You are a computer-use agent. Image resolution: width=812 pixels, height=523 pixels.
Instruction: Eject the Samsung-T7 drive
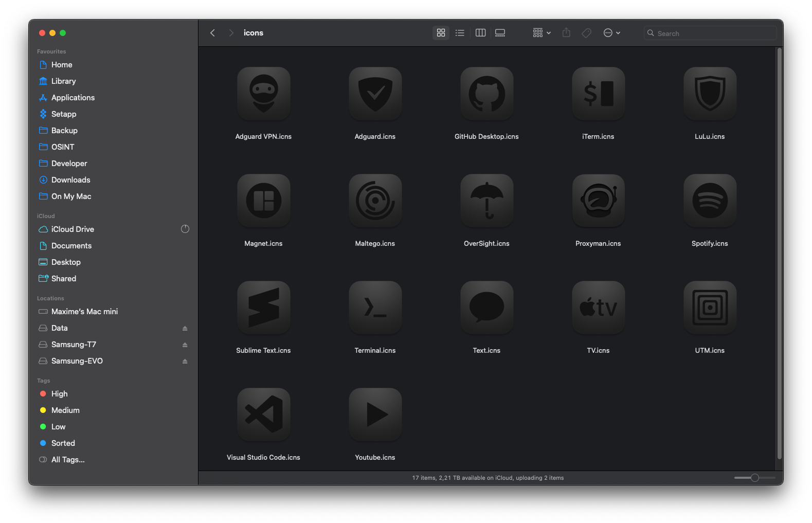click(x=185, y=345)
